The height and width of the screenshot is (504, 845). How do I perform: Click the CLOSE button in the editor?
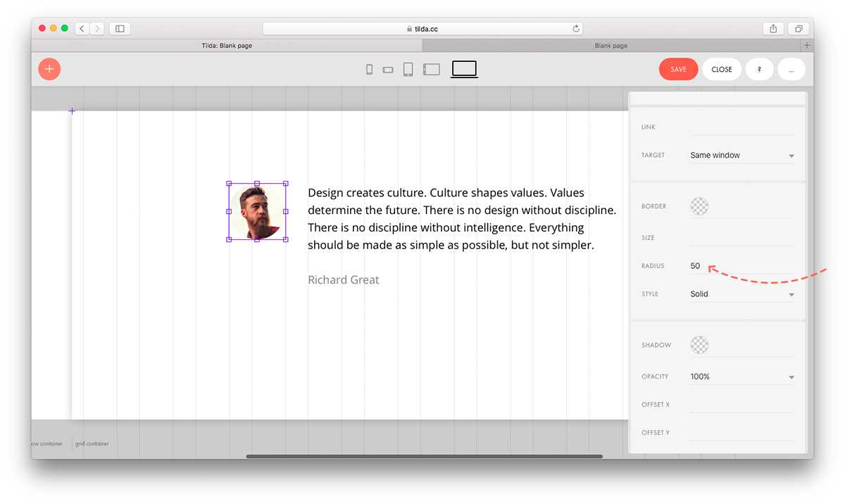point(722,70)
